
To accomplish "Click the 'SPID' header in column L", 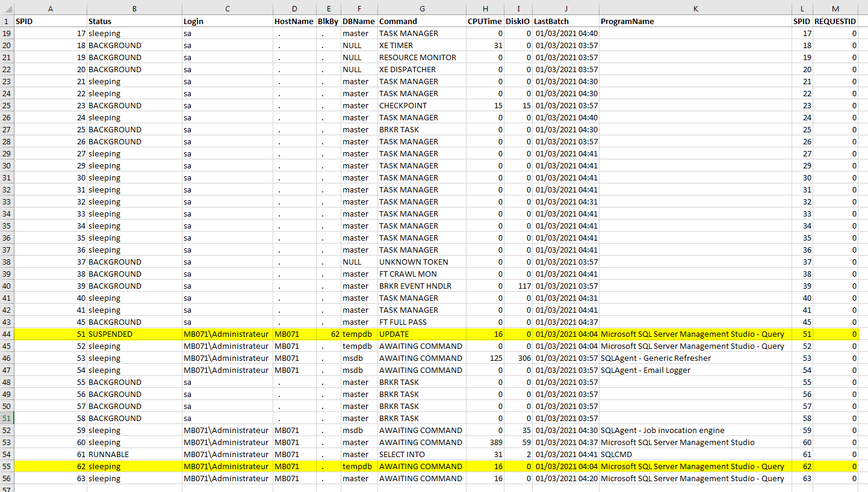I will click(802, 21).
